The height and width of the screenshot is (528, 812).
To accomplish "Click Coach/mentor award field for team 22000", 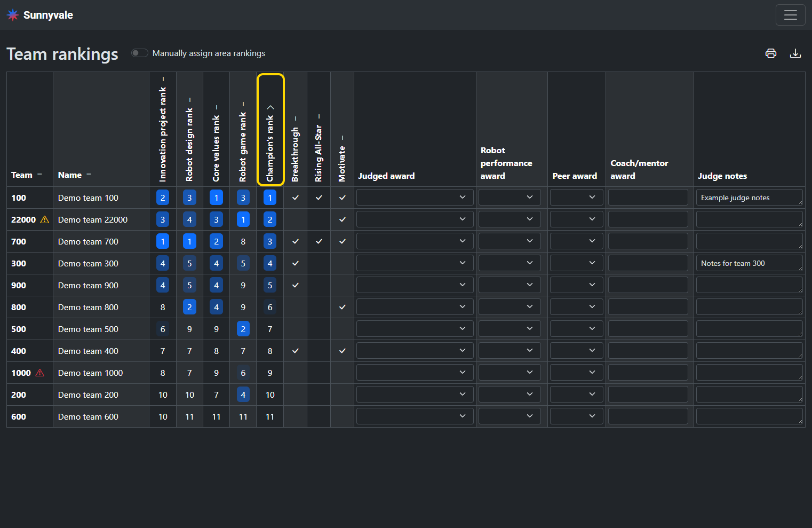I will point(648,219).
